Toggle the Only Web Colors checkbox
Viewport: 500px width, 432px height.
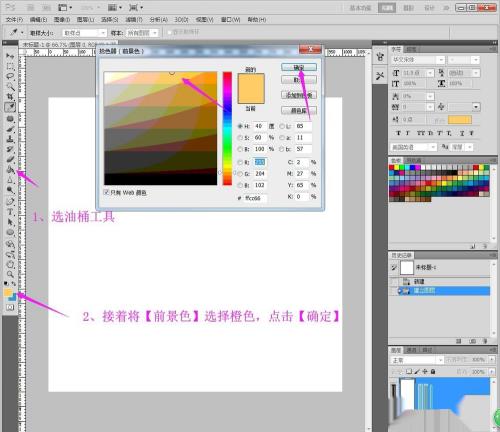[107, 192]
